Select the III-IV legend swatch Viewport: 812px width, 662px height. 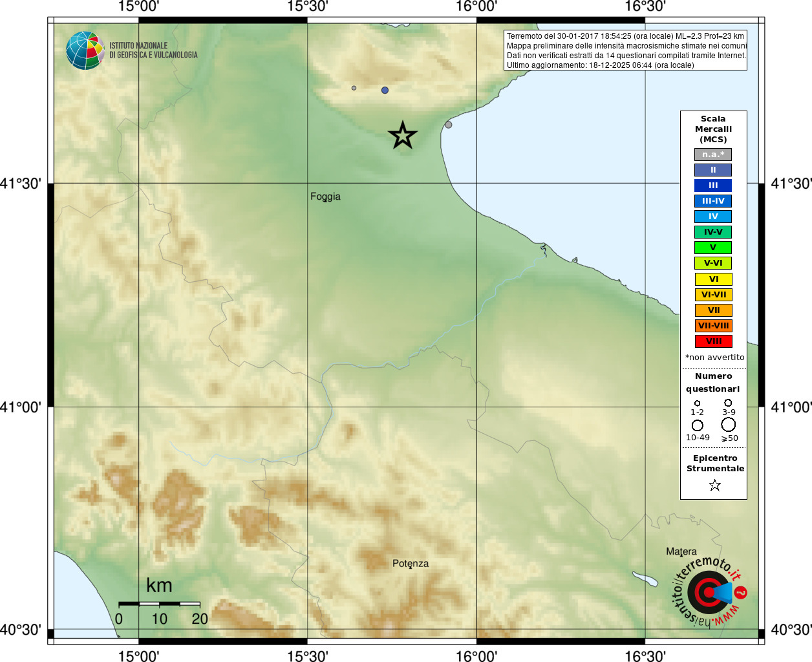(x=713, y=201)
